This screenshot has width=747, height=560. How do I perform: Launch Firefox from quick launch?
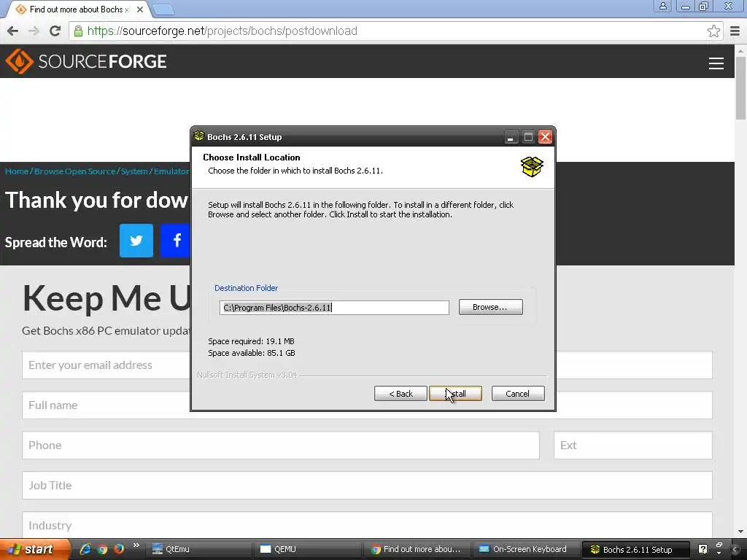tap(119, 549)
